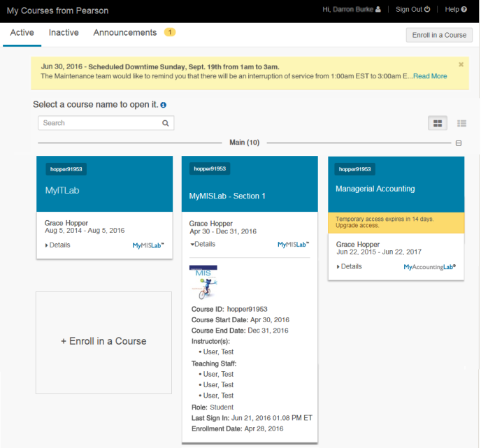Click the Enroll in a Course button
481x448 pixels.
pos(439,35)
